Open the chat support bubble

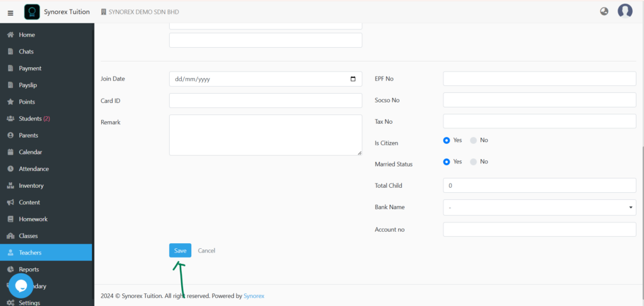[x=21, y=286]
